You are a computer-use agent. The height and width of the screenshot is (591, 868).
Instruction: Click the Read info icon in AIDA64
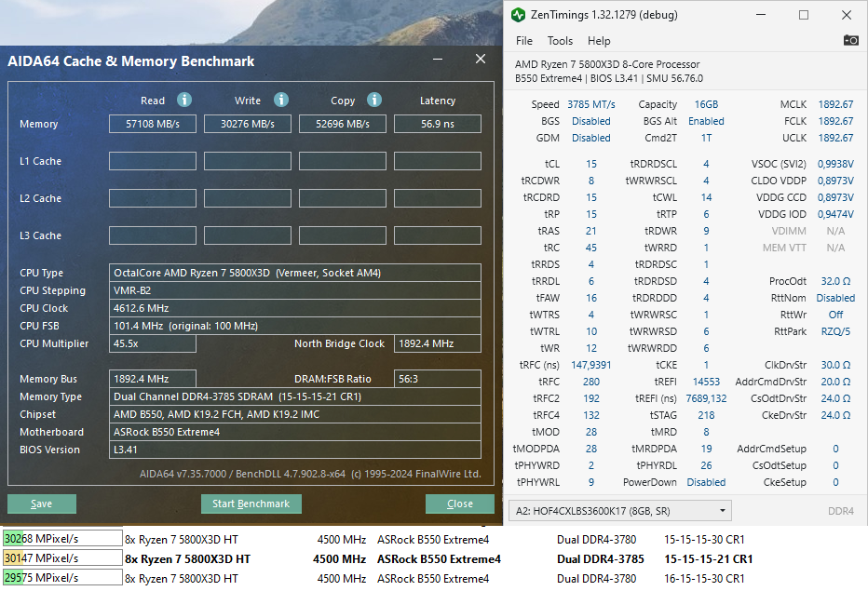[x=184, y=100]
